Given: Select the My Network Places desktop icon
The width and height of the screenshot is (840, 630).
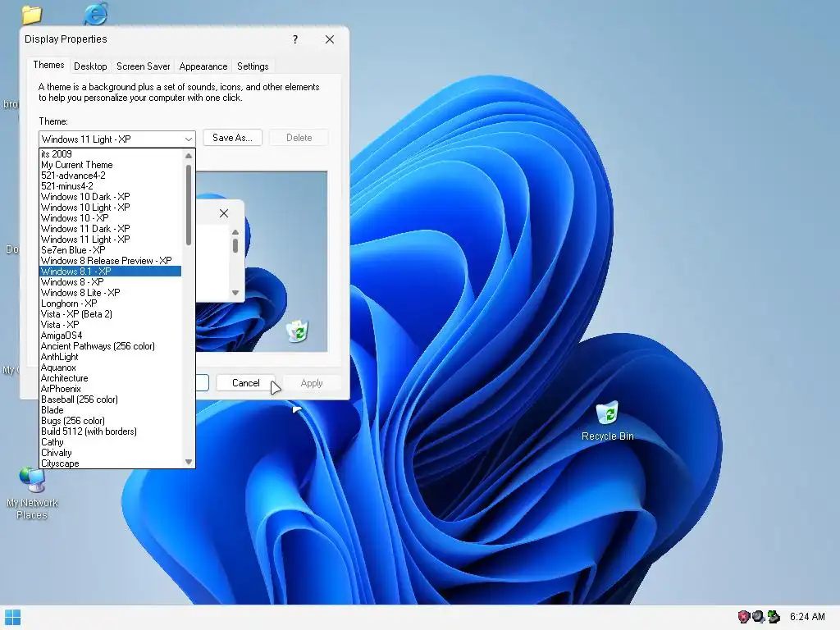Looking at the screenshot, I should click(32, 494).
